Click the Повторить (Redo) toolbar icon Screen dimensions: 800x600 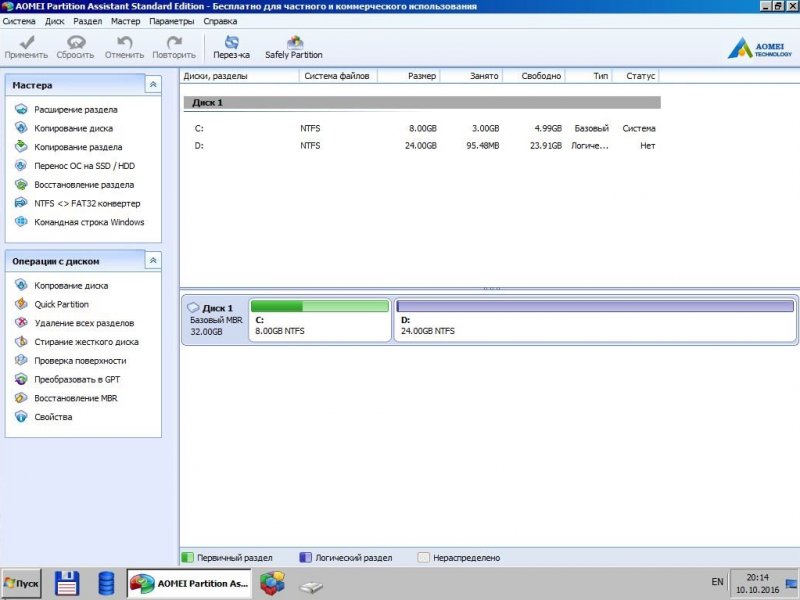coord(174,42)
